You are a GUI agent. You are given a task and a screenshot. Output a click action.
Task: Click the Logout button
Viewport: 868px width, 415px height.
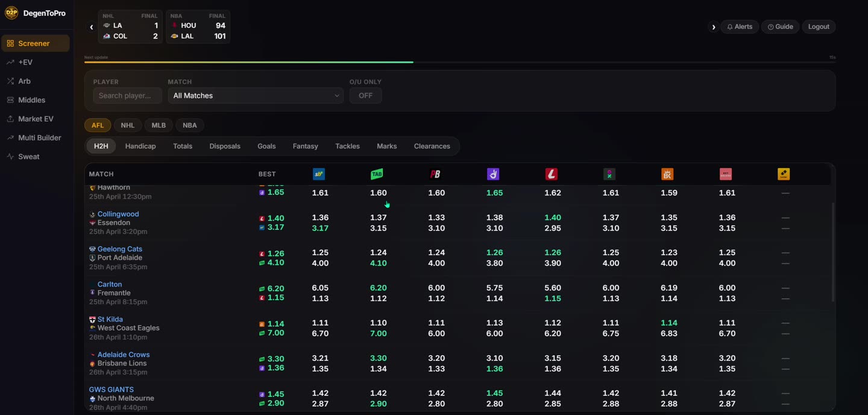[819, 27]
